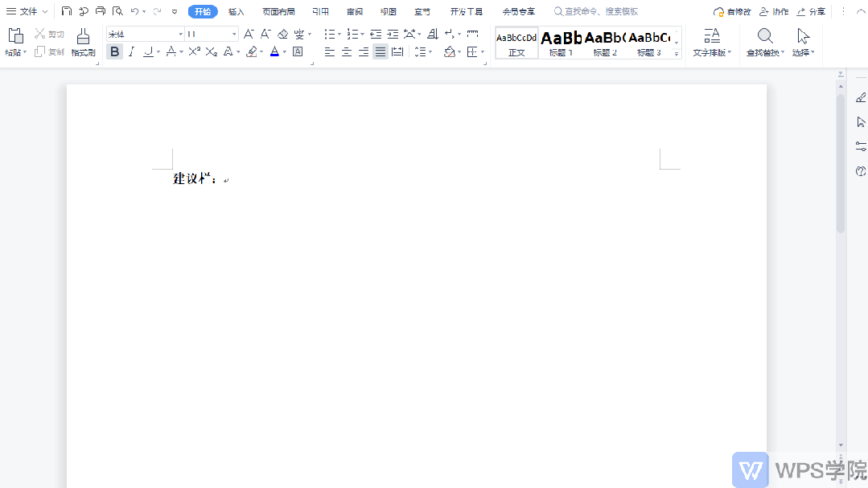This screenshot has width=868, height=488.
Task: Click the Text Layout (文字排版) icon
Action: tap(712, 36)
